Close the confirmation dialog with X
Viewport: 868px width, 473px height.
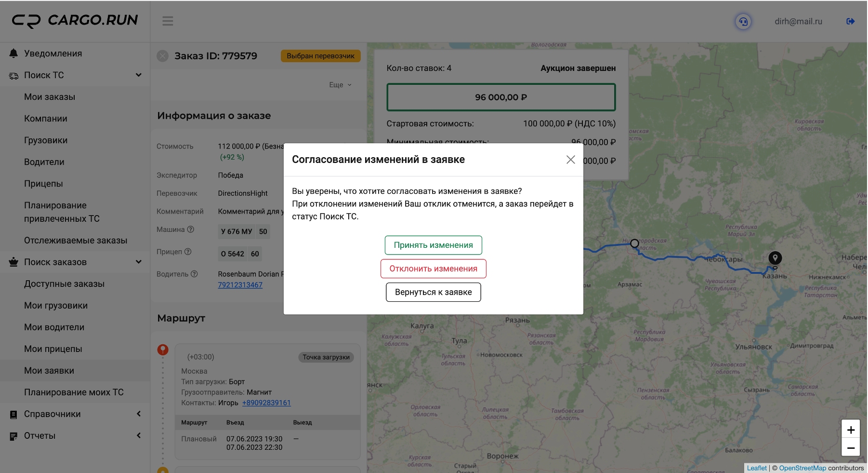click(571, 160)
